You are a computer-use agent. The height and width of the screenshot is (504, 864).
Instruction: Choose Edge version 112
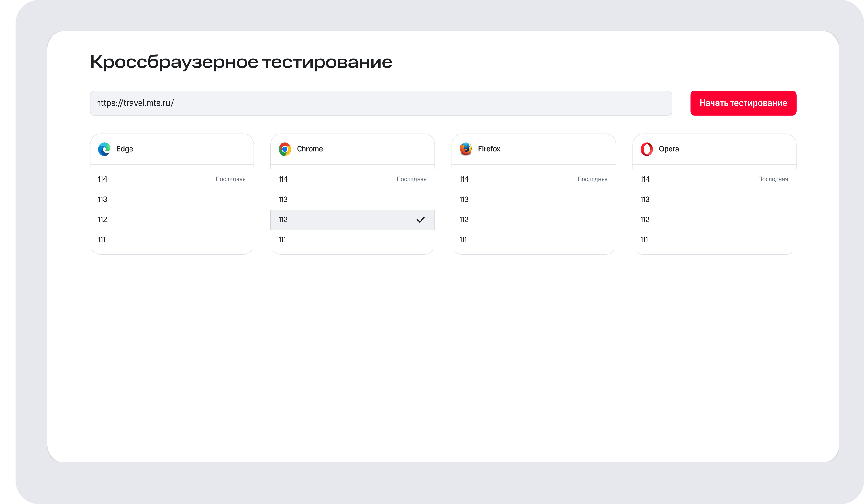click(x=172, y=220)
